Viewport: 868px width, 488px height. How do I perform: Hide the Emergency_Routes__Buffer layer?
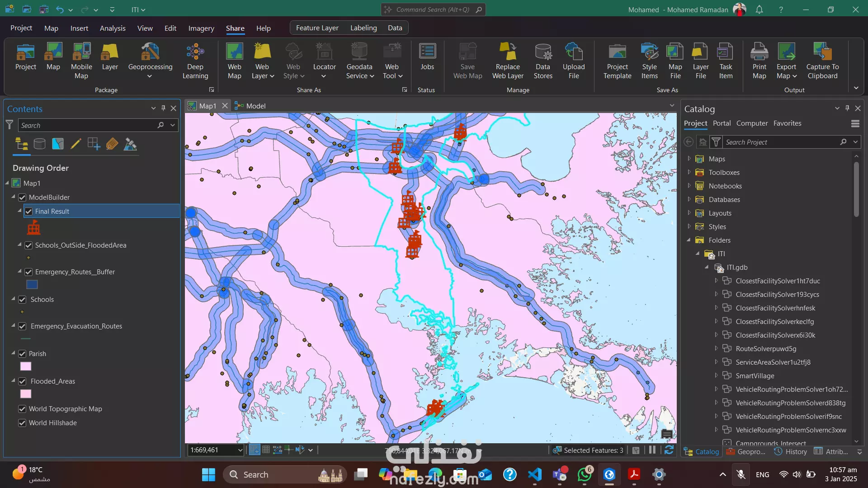click(x=28, y=272)
